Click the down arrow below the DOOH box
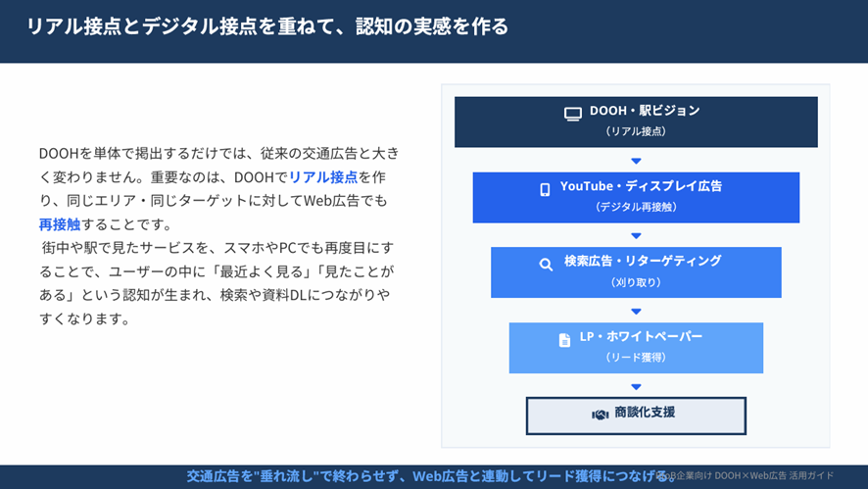The width and height of the screenshot is (868, 489). (636, 161)
